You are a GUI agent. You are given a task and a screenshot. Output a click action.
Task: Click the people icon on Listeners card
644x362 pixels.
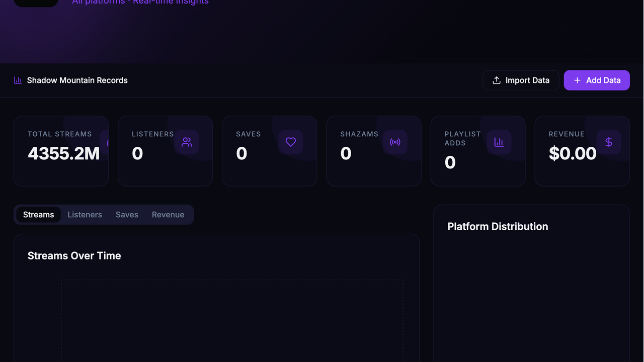coord(187,142)
